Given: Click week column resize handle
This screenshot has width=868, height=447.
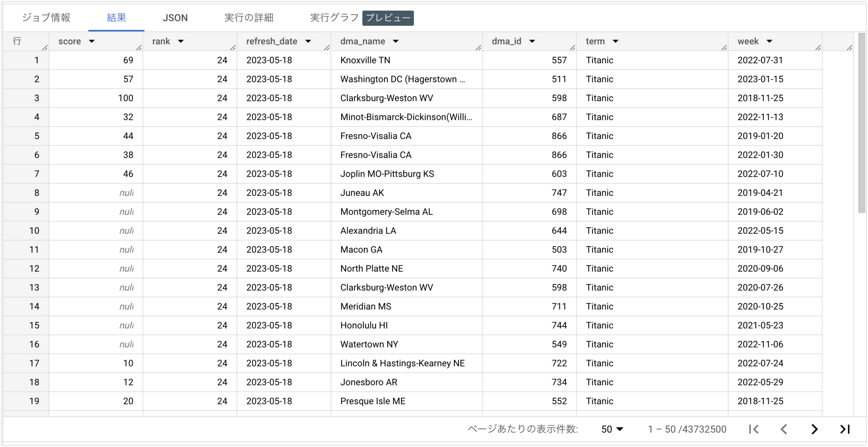Looking at the screenshot, I should (x=818, y=48).
